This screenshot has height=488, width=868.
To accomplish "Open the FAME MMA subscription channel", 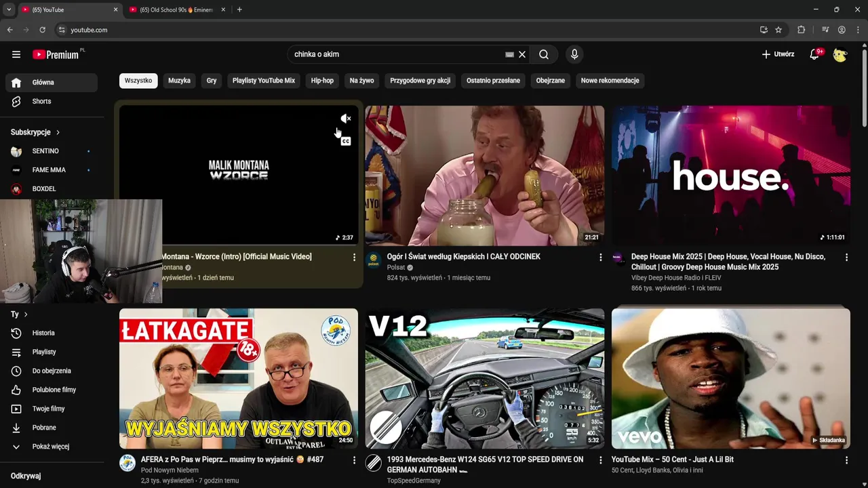I will pyautogui.click(x=52, y=170).
